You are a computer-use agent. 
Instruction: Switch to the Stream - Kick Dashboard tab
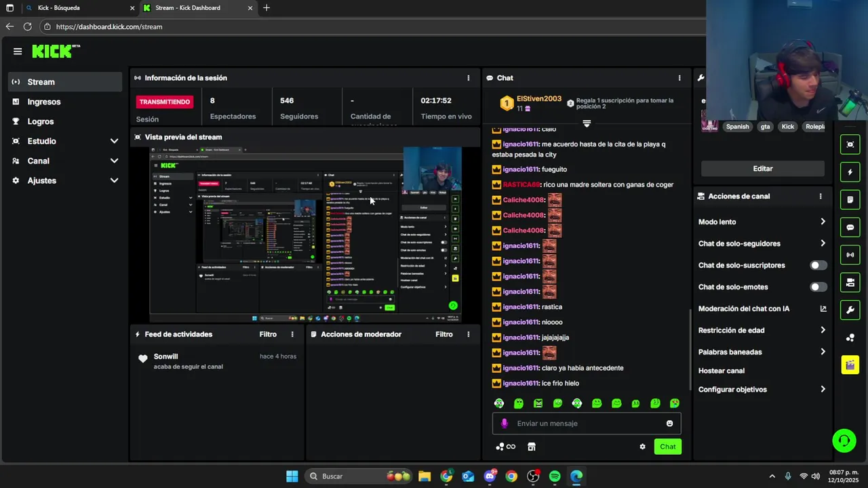coord(198,8)
